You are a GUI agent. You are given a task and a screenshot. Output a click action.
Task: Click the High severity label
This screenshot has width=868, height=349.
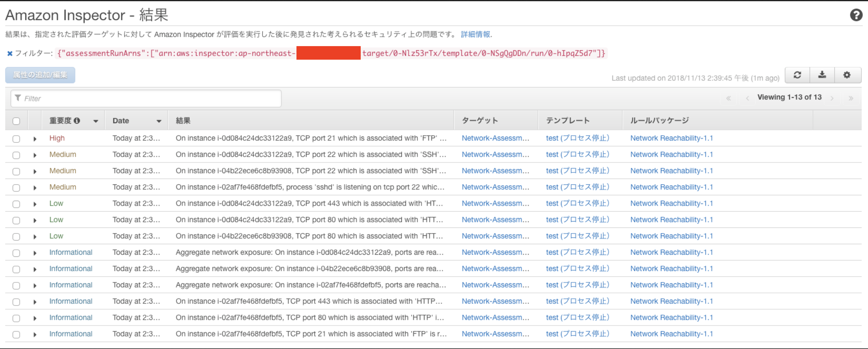(x=57, y=138)
